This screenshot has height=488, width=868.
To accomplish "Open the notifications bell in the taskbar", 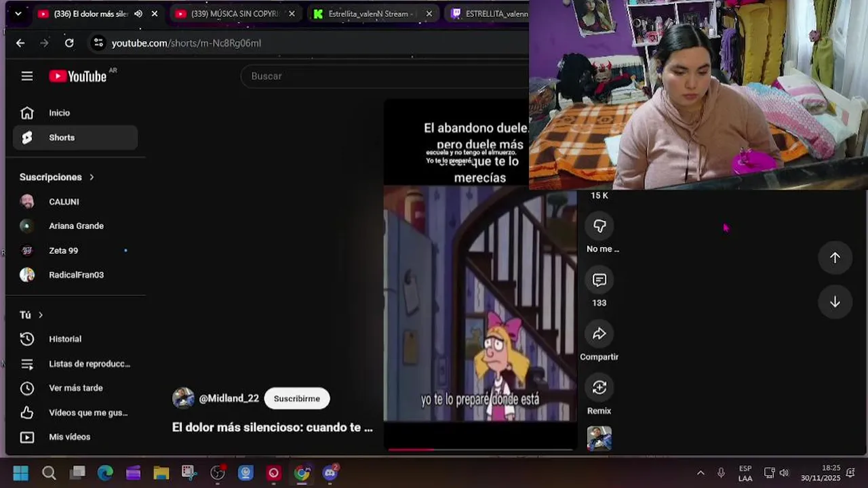I will (850, 473).
